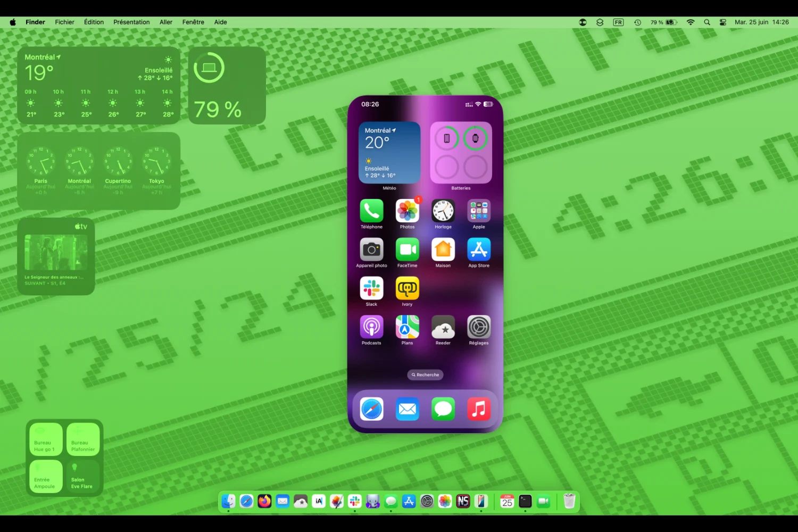Open the Apple folder on the iPhone
This screenshot has height=532, width=798.
tap(479, 211)
